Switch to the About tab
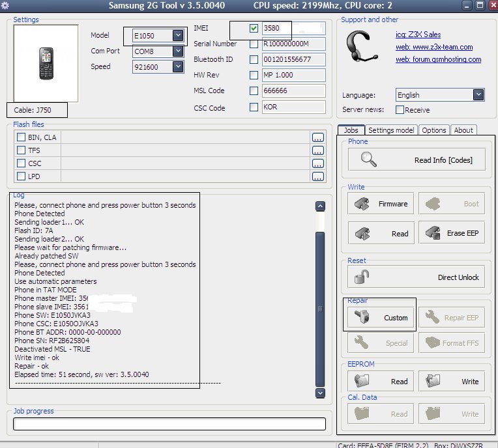 463,130
